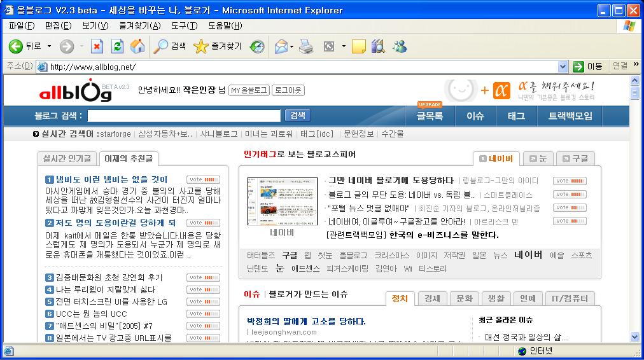
Task: Open the Home page icon
Action: 137,46
